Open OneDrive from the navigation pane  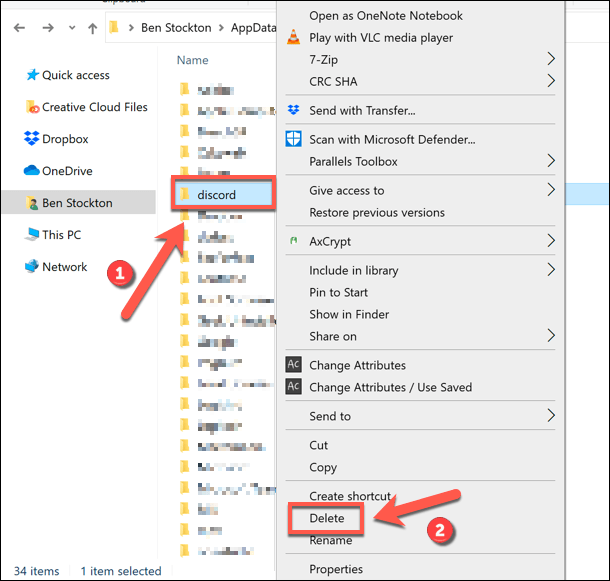[x=67, y=171]
